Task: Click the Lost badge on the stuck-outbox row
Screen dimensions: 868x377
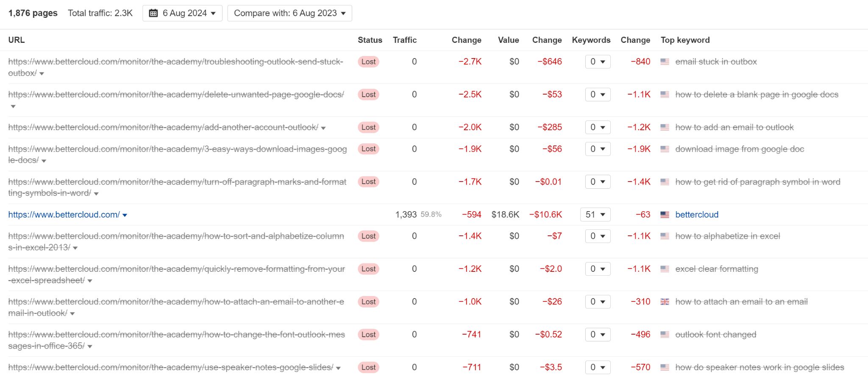Action: (x=368, y=61)
